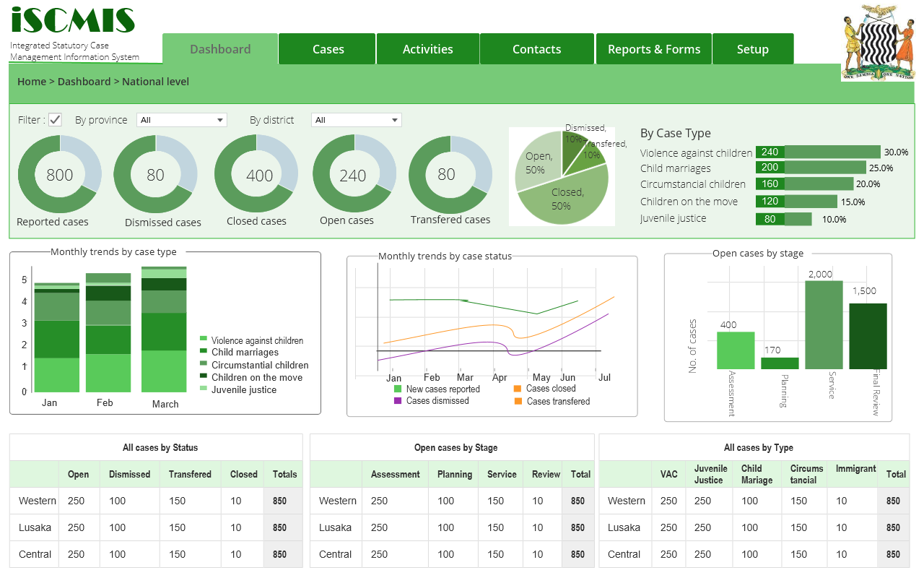Click the Circumstancial children 160 bar

point(804,184)
